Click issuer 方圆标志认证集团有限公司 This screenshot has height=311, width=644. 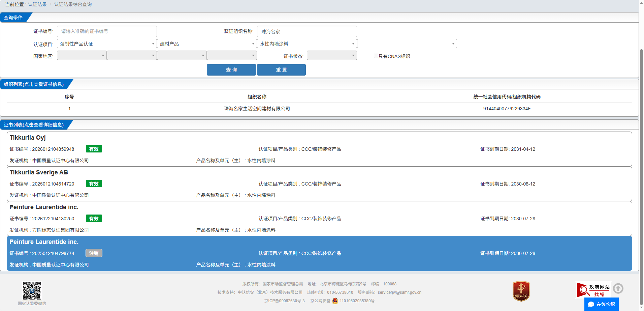point(60,230)
